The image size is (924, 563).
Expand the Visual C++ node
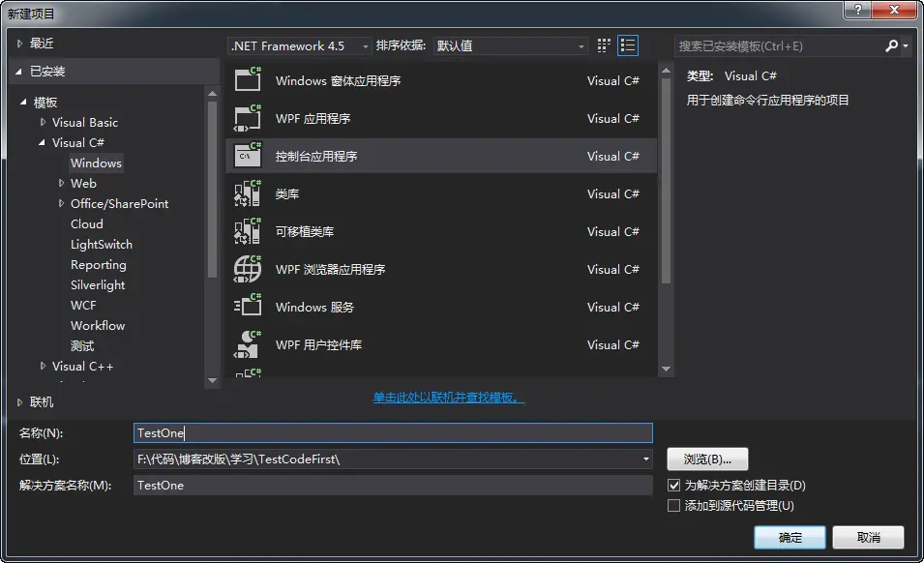43,366
